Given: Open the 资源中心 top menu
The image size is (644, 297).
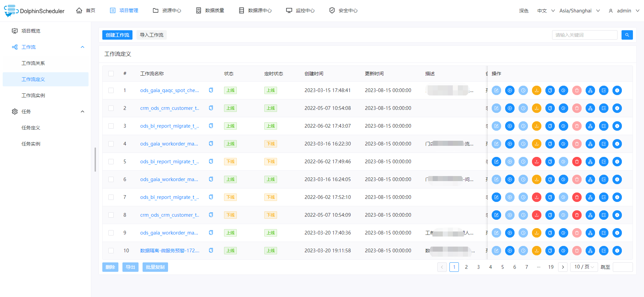Looking at the screenshot, I should click(x=167, y=11).
